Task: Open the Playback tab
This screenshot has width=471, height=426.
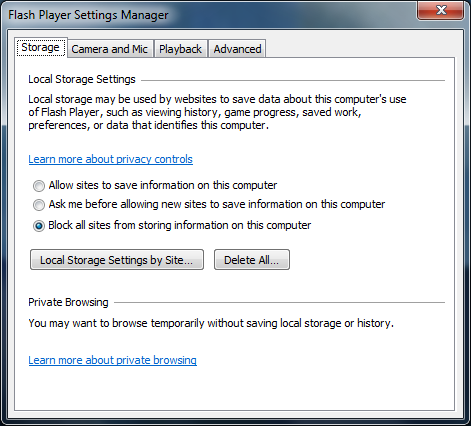Action: 180,49
